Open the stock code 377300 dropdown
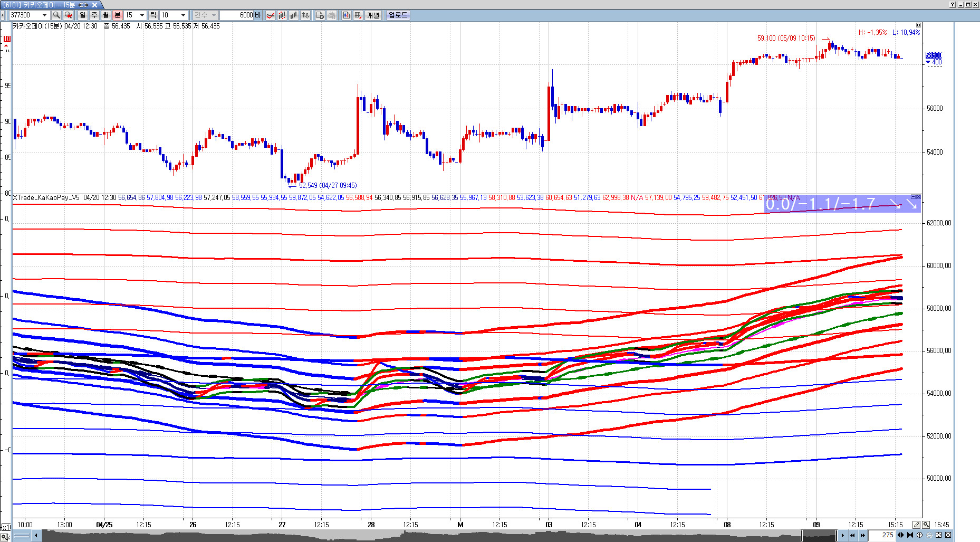980x542 pixels. point(44,15)
